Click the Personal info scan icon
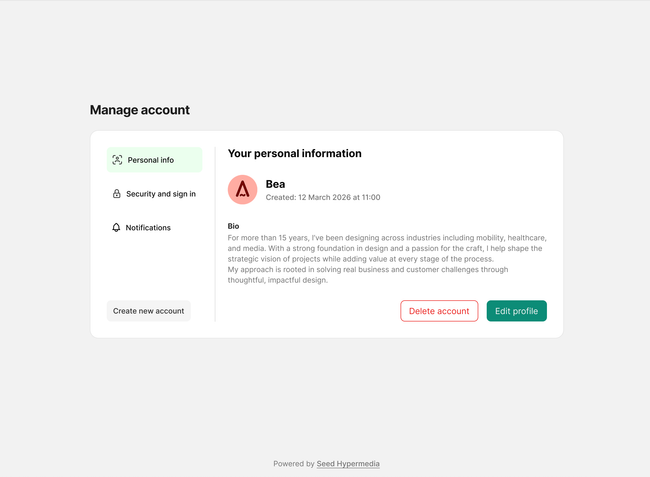The height and width of the screenshot is (477, 650). click(117, 160)
